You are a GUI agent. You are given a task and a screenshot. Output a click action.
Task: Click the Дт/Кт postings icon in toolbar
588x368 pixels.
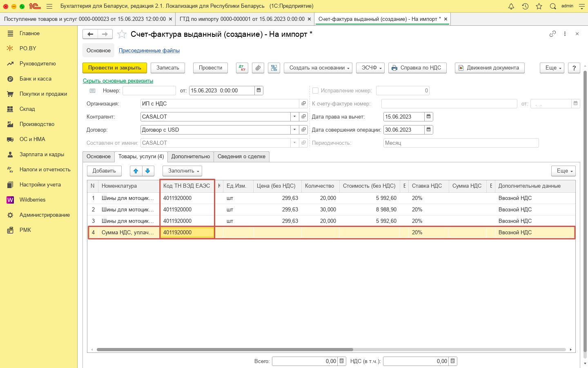(x=242, y=68)
